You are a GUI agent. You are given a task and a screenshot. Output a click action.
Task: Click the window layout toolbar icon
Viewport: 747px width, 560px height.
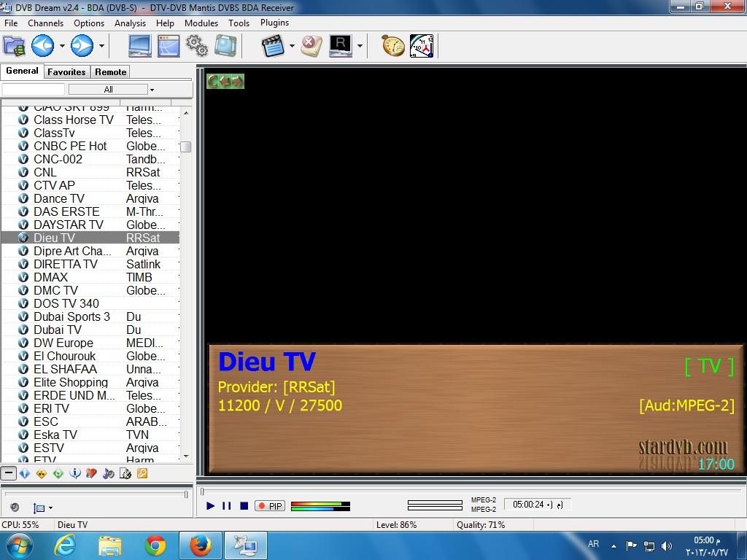pyautogui.click(x=169, y=46)
